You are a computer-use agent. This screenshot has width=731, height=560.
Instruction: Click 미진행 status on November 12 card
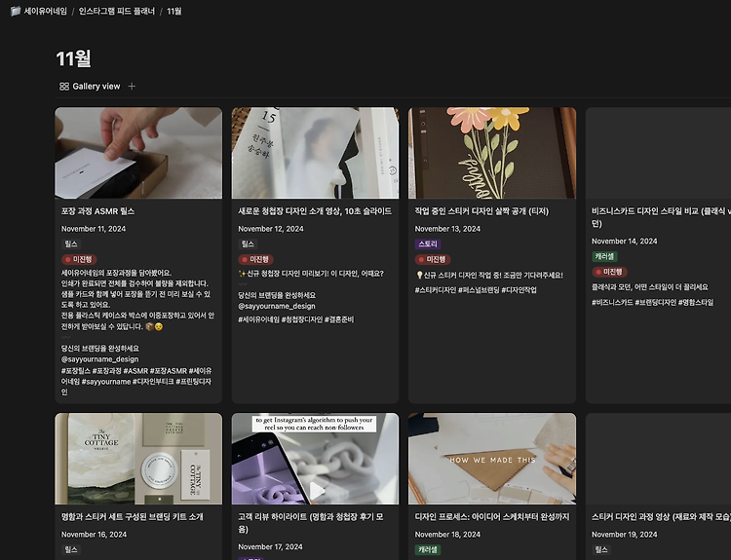tap(255, 259)
